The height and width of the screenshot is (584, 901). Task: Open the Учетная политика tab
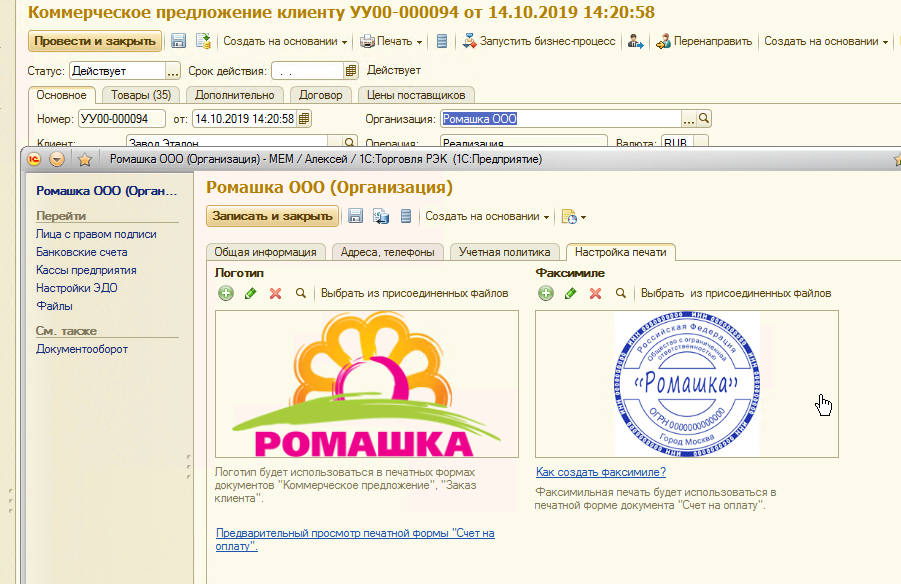504,252
